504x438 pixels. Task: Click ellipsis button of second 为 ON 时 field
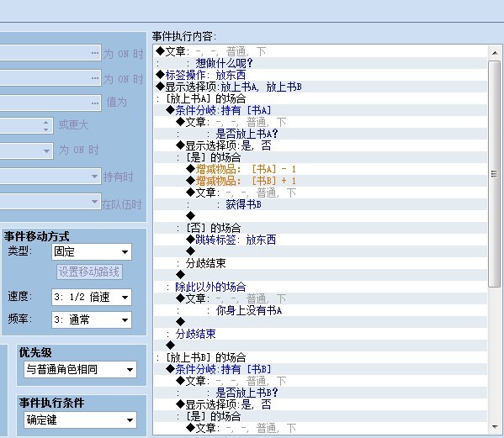click(95, 78)
